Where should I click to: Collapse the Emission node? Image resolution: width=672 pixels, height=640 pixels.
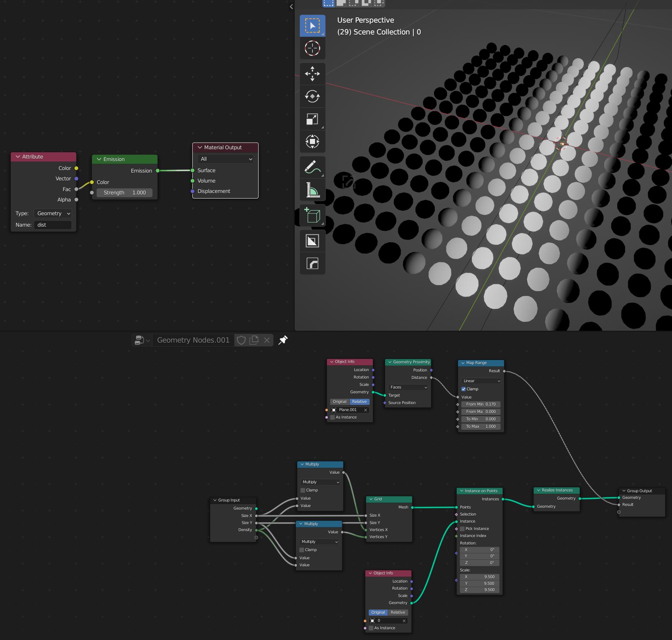99,159
